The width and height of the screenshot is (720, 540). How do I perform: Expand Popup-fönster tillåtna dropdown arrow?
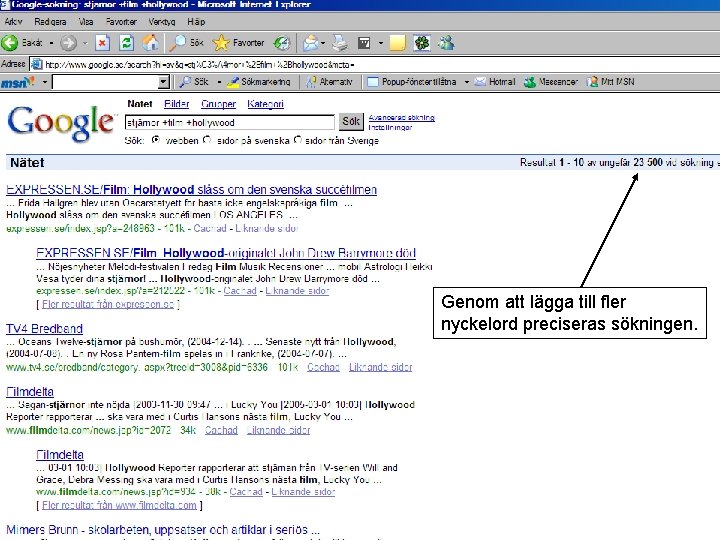click(x=467, y=82)
